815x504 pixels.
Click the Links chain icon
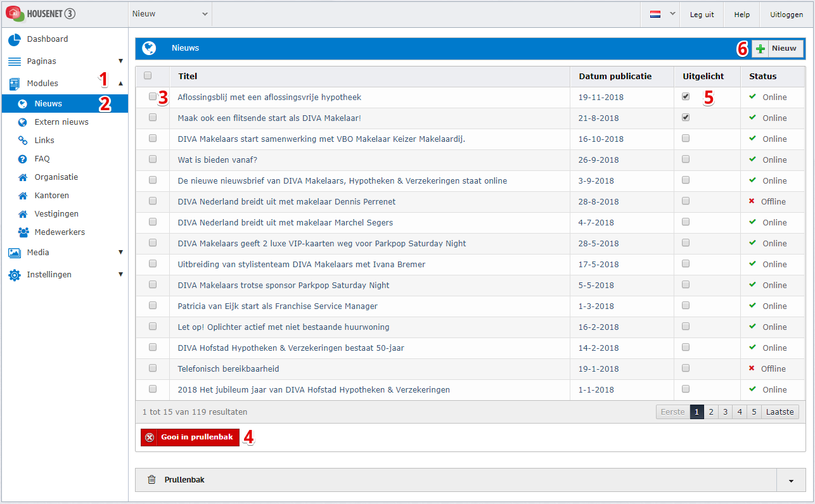[x=23, y=141]
